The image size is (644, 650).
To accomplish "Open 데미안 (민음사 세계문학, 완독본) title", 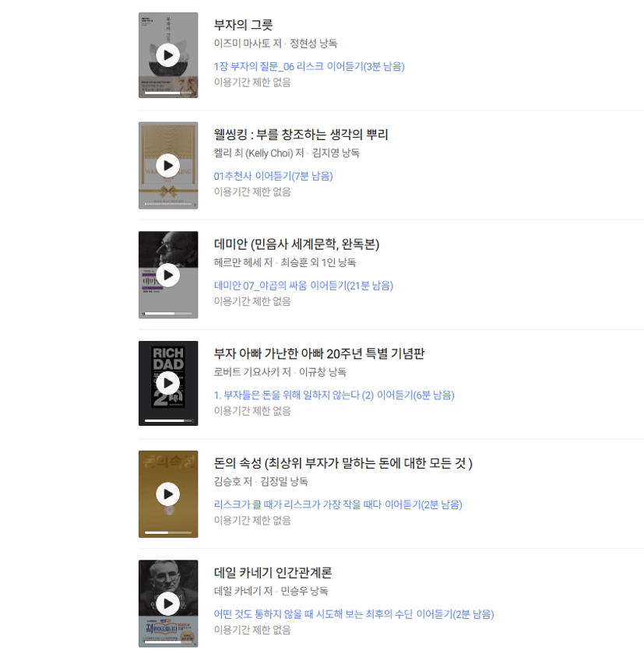I will [x=297, y=244].
